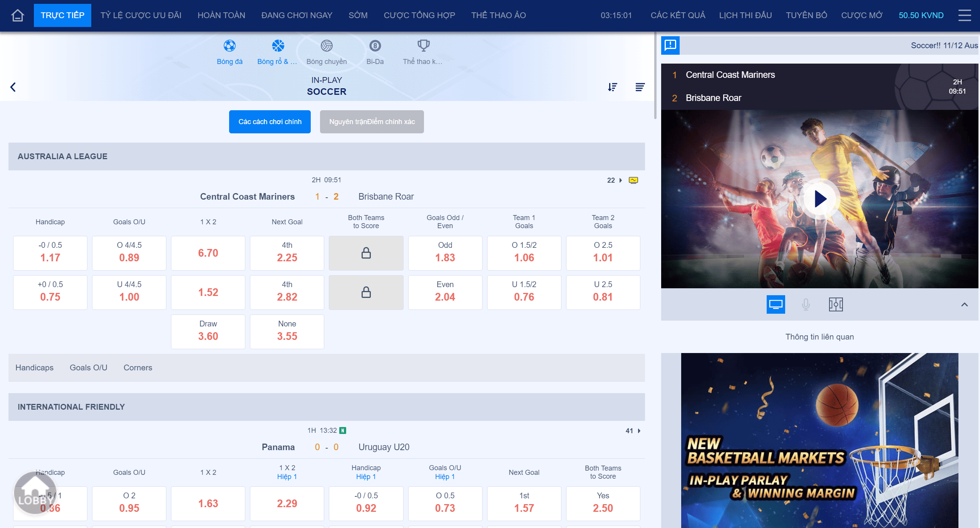Open the announcement message icon

[670, 45]
